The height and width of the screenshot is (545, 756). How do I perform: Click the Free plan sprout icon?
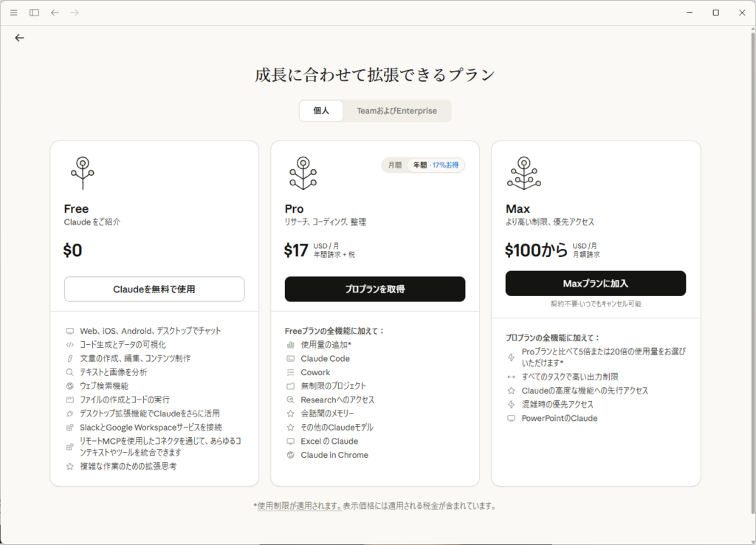(81, 173)
